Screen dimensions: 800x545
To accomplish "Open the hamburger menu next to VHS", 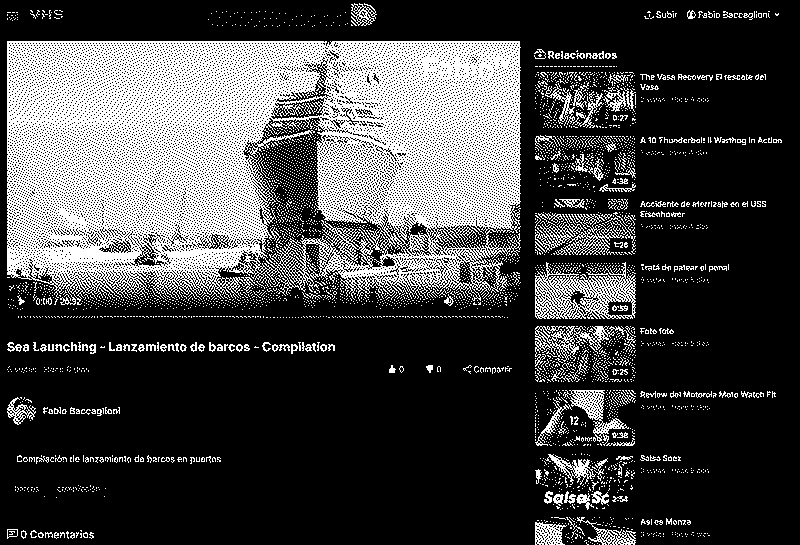I will pos(13,15).
